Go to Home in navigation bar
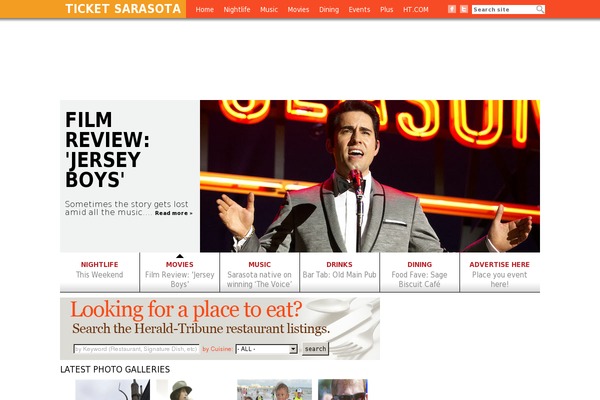Screen dimensions: 600x400 (205, 10)
